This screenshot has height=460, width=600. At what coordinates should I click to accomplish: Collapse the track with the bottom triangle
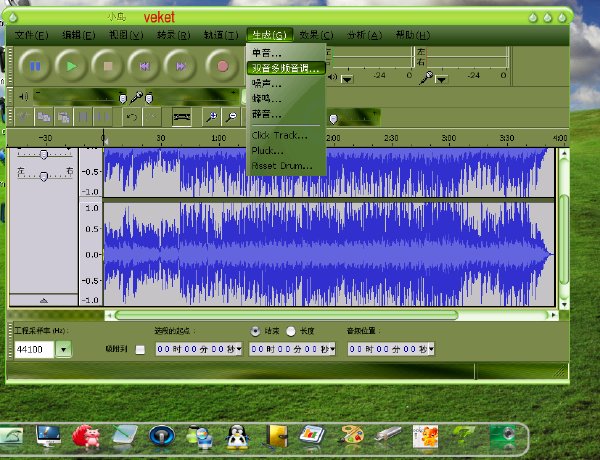click(x=44, y=300)
